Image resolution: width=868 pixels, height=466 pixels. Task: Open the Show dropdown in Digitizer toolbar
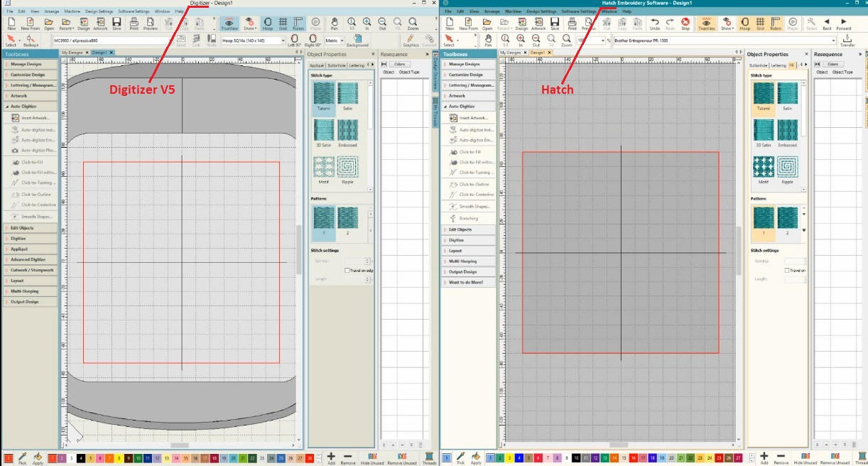(x=250, y=23)
